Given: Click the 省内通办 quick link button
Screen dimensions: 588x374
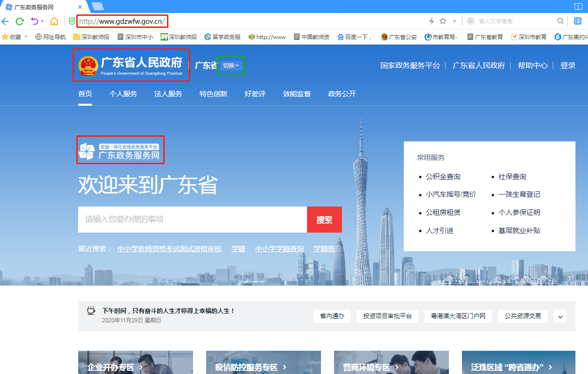Looking at the screenshot, I should (332, 316).
